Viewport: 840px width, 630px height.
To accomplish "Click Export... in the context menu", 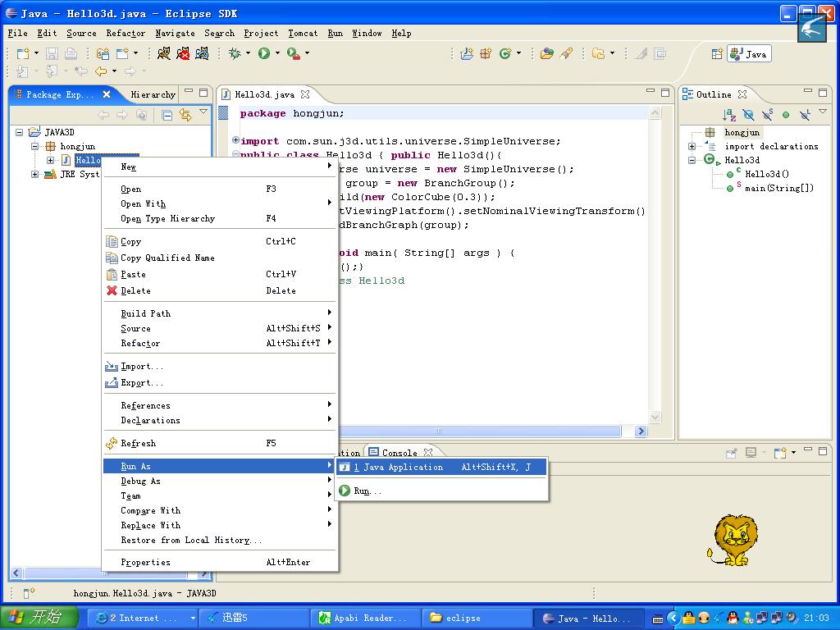I will click(220, 383).
